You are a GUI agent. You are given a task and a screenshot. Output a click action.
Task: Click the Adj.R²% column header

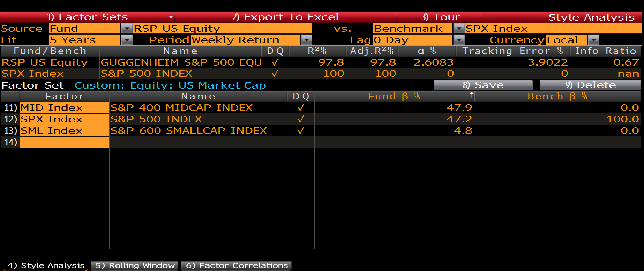[372, 51]
